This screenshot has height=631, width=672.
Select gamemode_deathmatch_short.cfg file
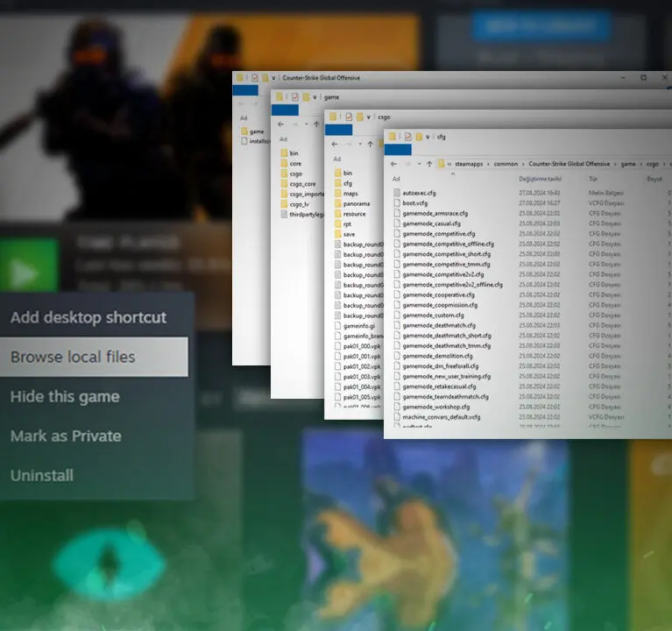point(442,336)
